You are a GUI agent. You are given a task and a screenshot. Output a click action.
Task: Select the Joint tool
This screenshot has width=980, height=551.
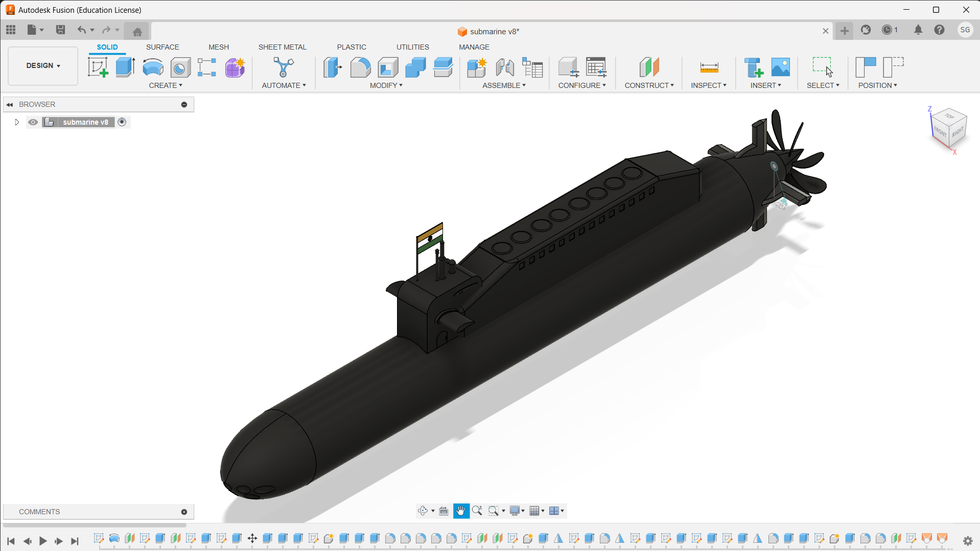505,67
